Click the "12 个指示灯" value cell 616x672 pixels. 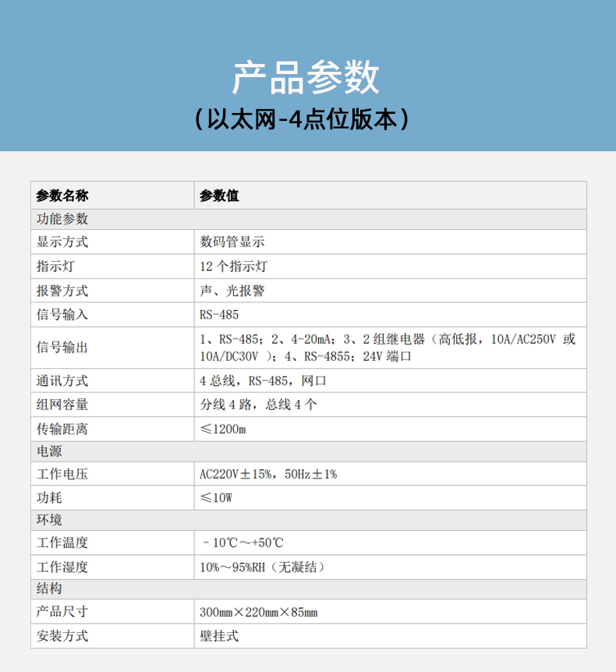[234, 267]
